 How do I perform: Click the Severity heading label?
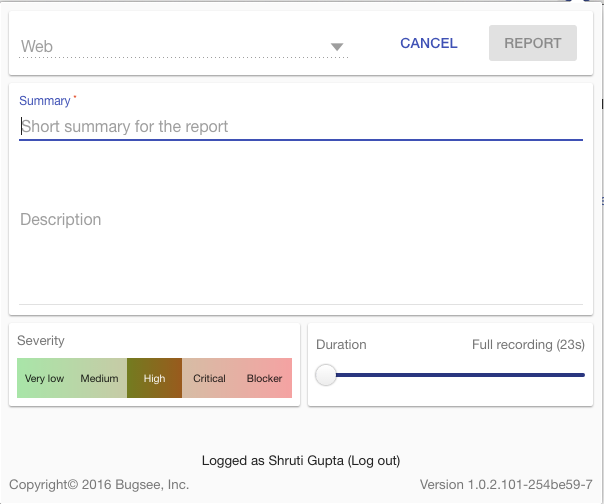point(41,341)
